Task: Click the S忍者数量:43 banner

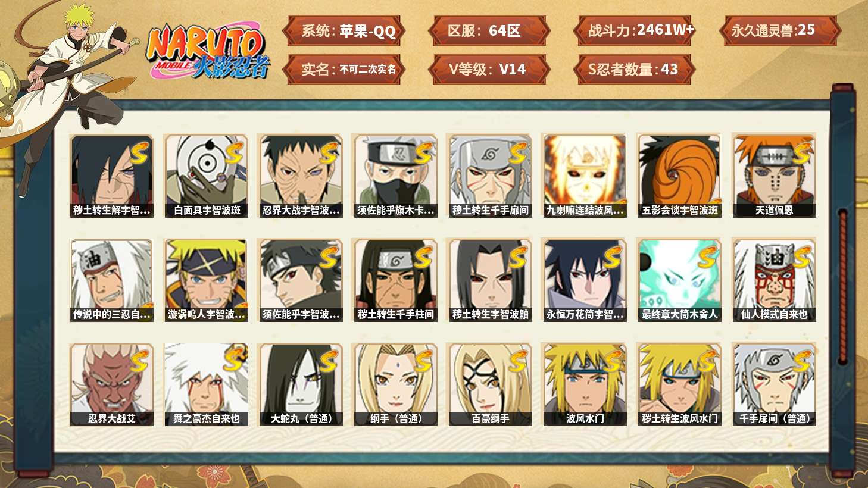Action: (634, 70)
